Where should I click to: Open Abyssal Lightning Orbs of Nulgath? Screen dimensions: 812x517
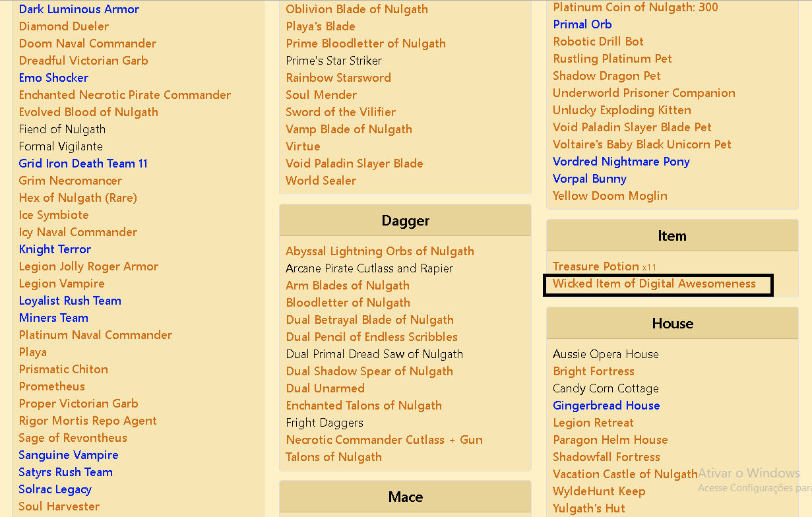tap(380, 251)
